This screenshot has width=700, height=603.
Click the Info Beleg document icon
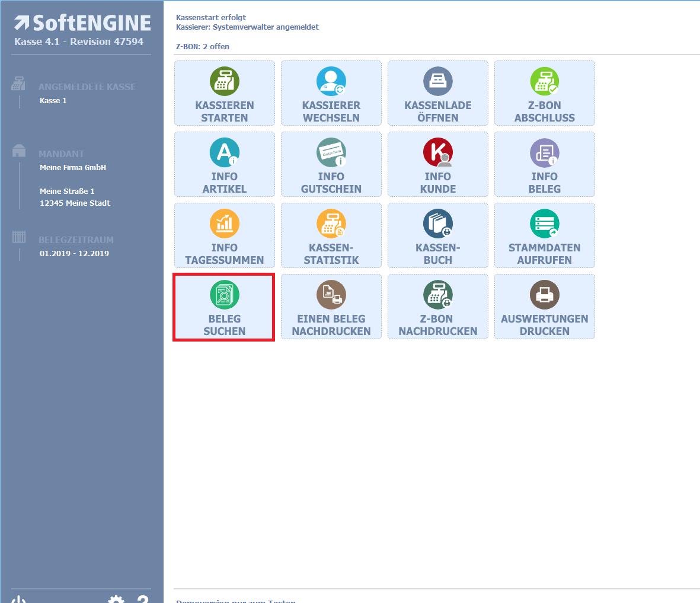tap(544, 152)
